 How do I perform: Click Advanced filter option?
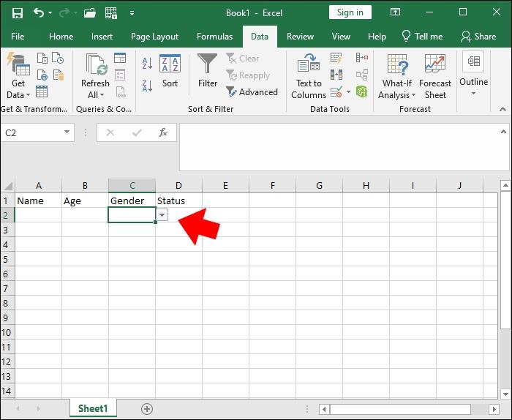point(252,92)
